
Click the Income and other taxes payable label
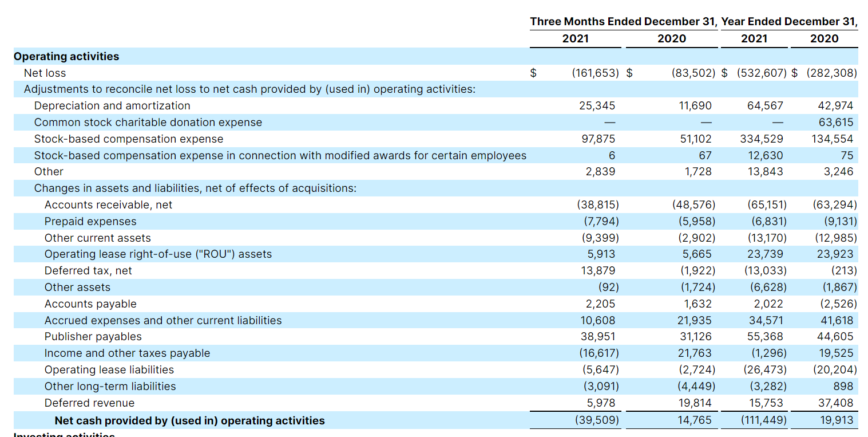coord(127,353)
